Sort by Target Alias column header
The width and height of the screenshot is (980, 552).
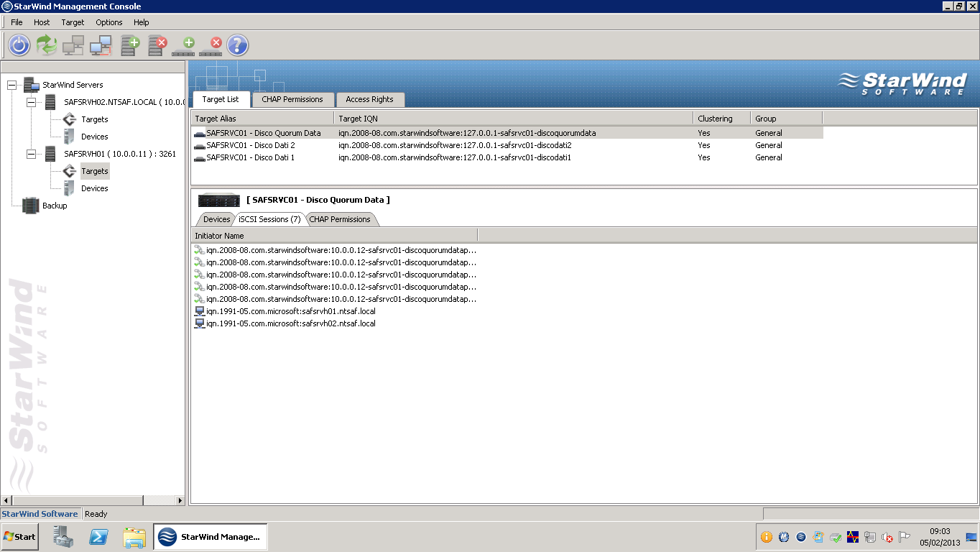pyautogui.click(x=263, y=119)
